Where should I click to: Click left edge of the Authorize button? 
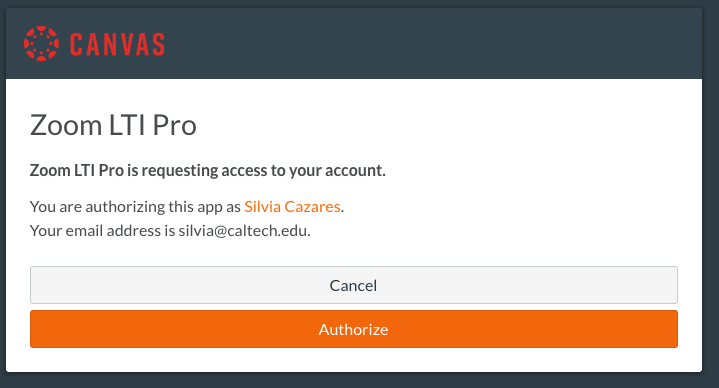pyautogui.click(x=34, y=329)
